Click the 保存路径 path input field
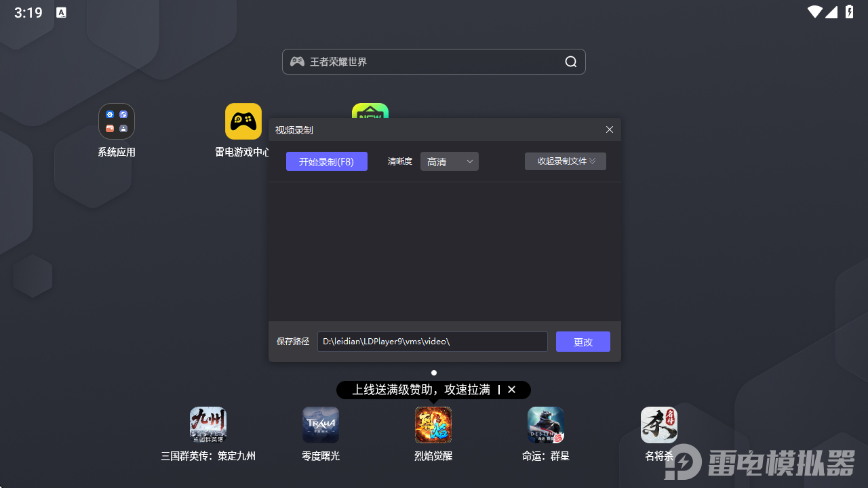Screen dimensions: 868x488 [x=433, y=342]
